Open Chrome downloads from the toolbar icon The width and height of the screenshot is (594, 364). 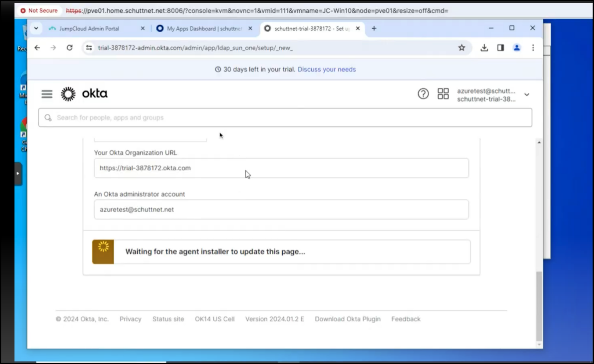tap(484, 48)
